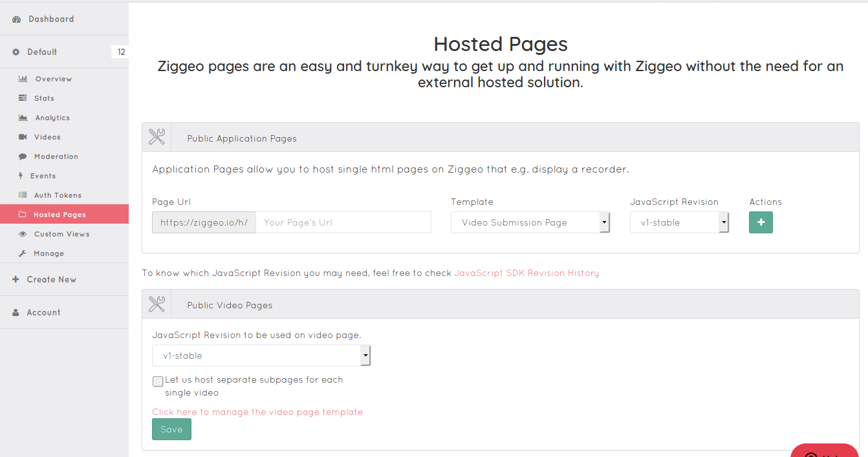Click link to manage the video page template
The height and width of the screenshot is (457, 868).
tap(257, 412)
